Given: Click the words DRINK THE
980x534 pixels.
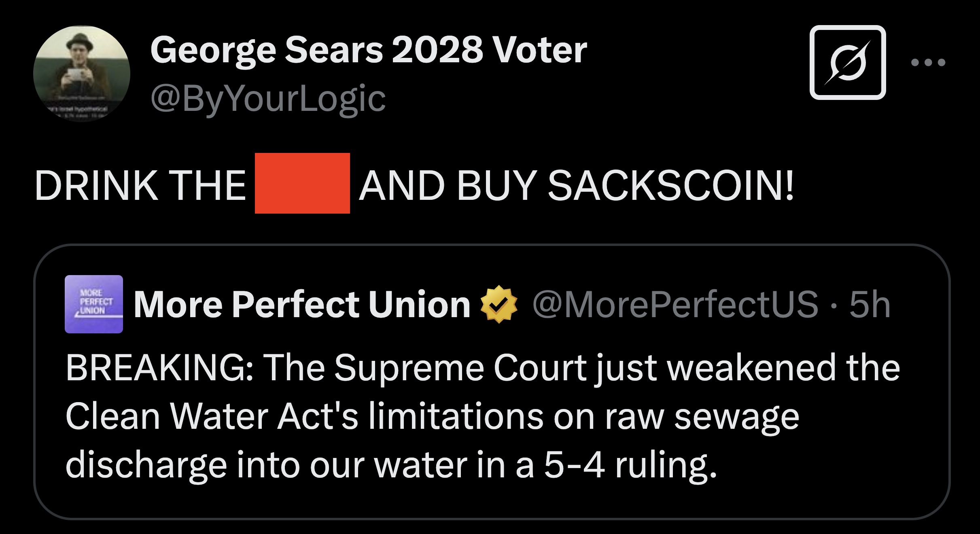Looking at the screenshot, I should pos(140,185).
